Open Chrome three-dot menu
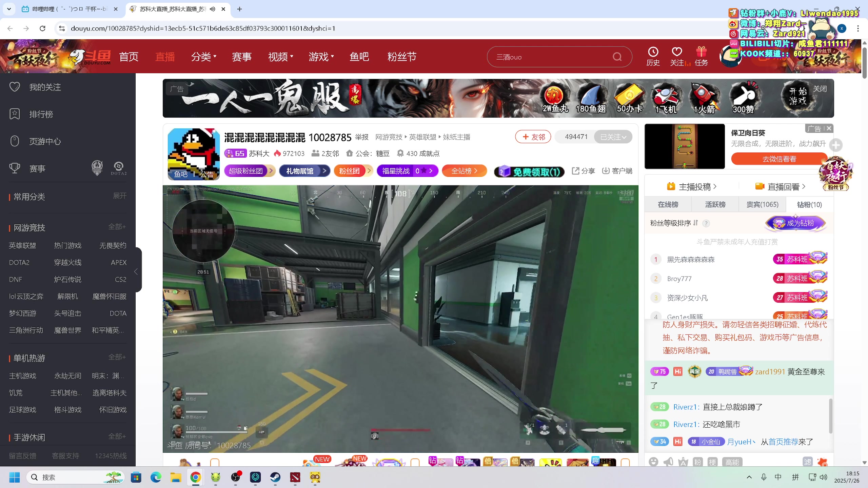The height and width of the screenshot is (488, 868). click(x=858, y=28)
